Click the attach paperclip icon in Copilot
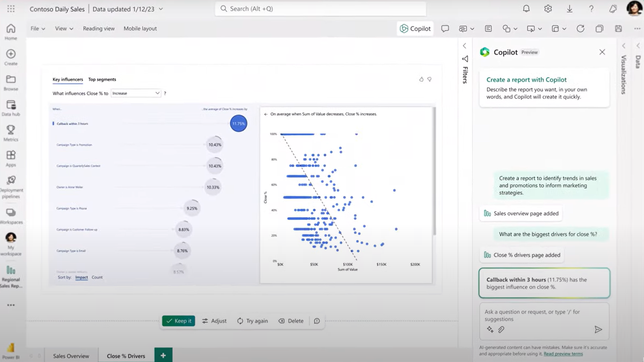Viewport: 644px width, 362px height. coord(501,329)
